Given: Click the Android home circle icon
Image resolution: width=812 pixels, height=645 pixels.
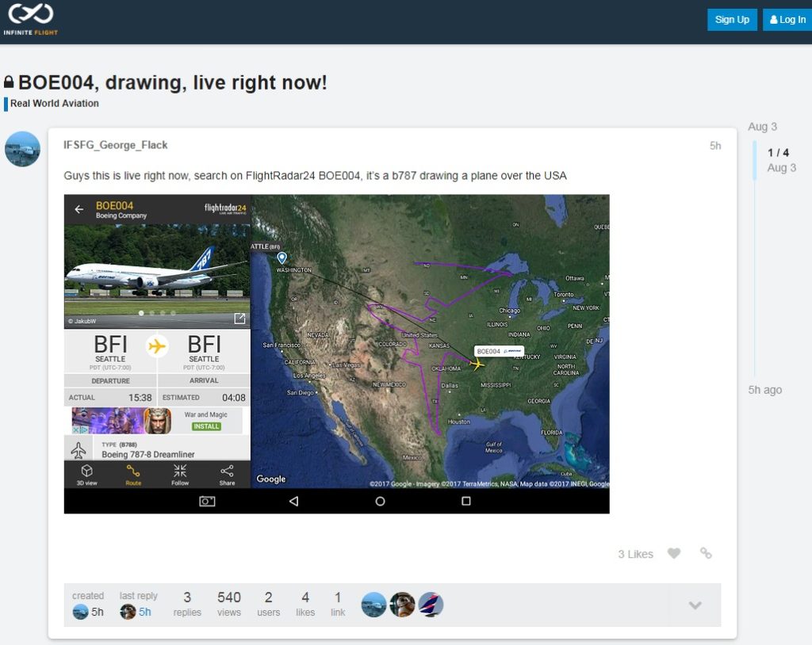Looking at the screenshot, I should 380,501.
